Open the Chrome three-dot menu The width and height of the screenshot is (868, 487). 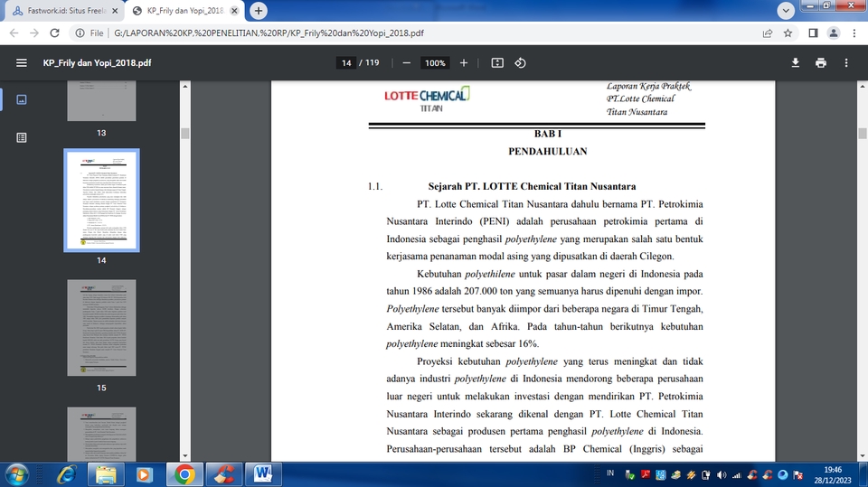pyautogui.click(x=854, y=33)
